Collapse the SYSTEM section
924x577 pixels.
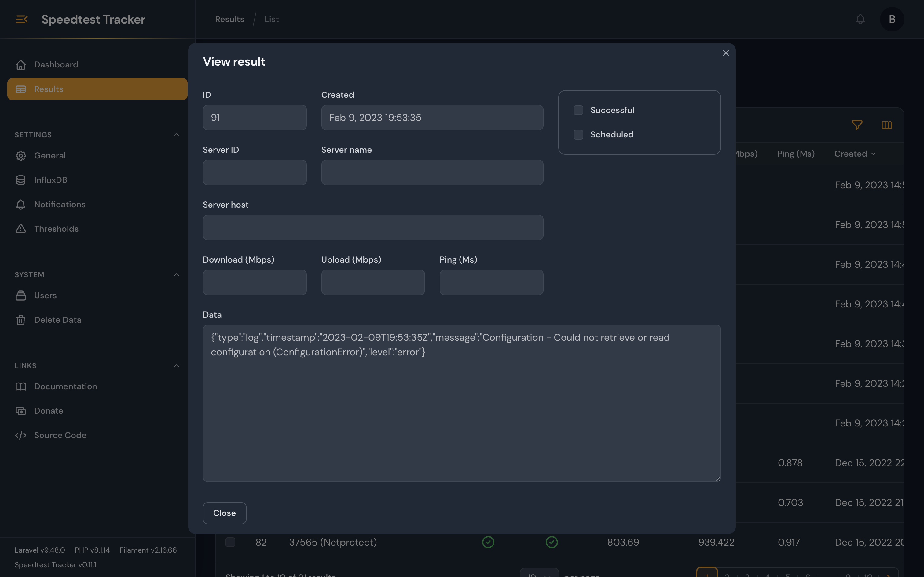176,274
